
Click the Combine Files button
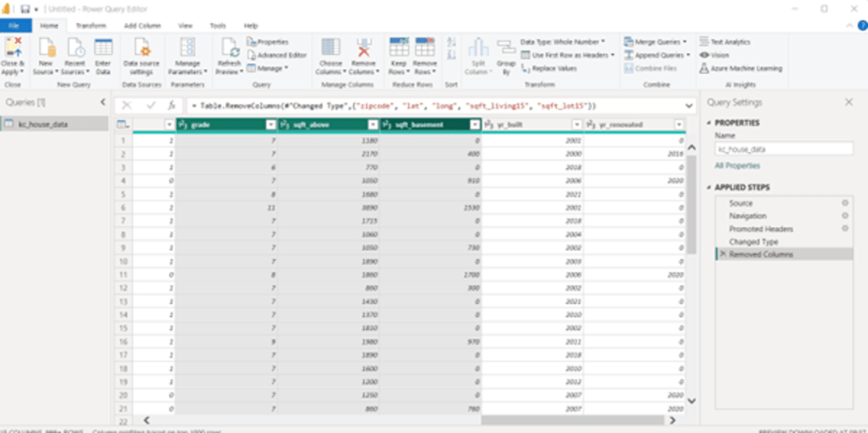point(650,68)
